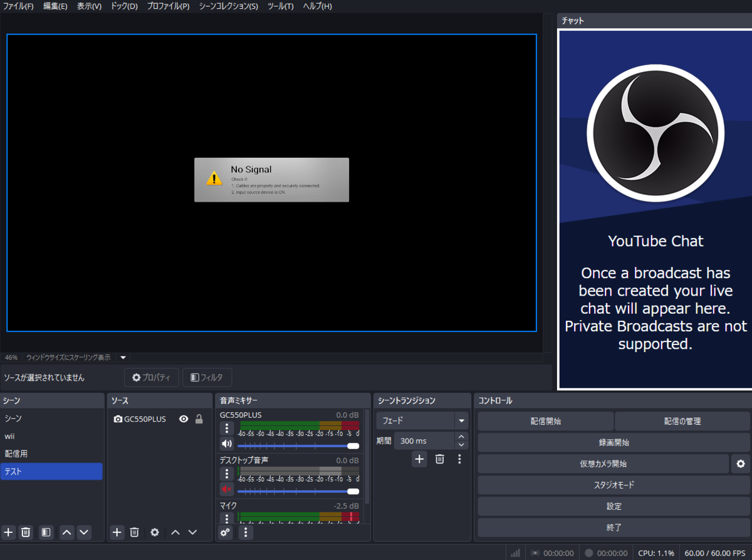
Task: Open the scene filters icon
Action: pyautogui.click(x=46, y=532)
